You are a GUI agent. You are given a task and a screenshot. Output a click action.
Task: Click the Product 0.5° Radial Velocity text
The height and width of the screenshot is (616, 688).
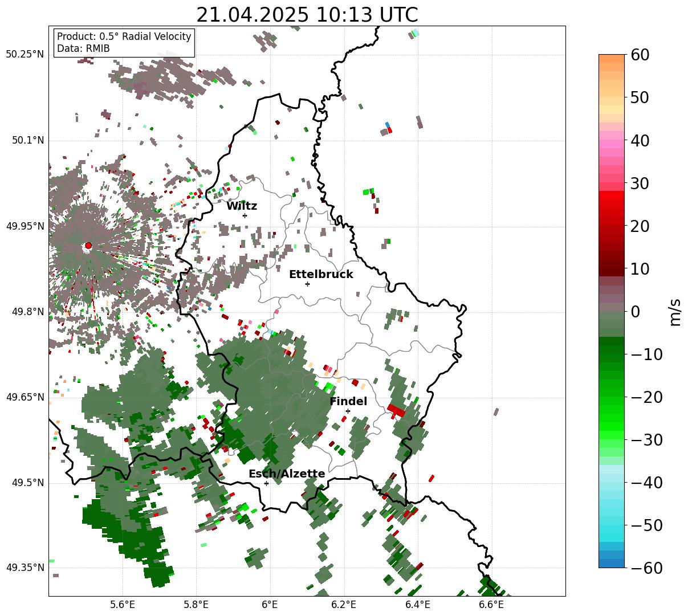tap(124, 36)
